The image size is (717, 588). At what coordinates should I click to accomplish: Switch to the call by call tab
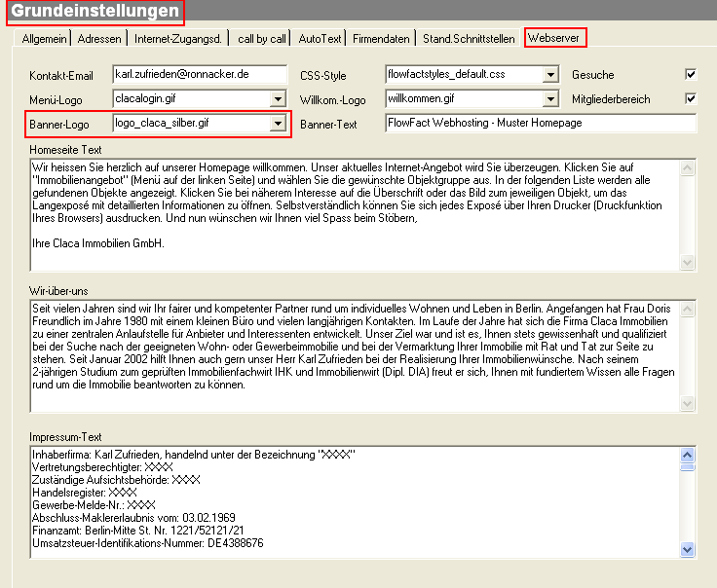[261, 39]
